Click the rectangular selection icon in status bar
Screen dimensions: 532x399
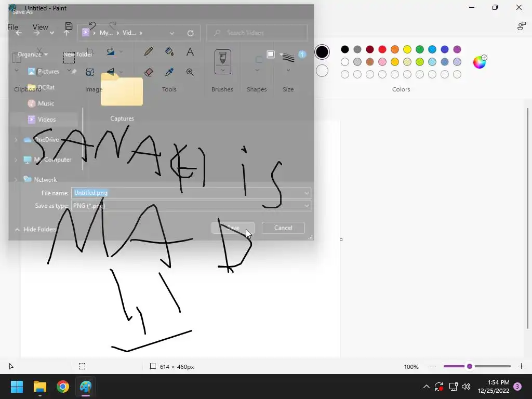[82, 366]
